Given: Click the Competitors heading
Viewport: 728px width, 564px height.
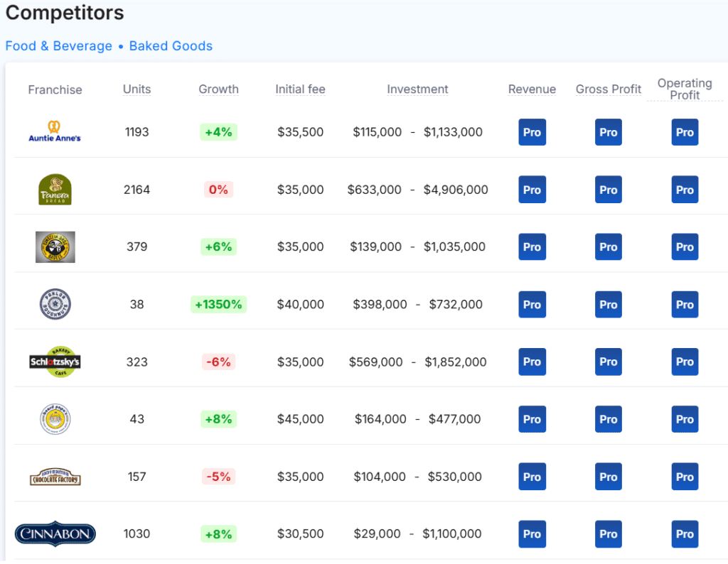Looking at the screenshot, I should pyautogui.click(x=65, y=13).
